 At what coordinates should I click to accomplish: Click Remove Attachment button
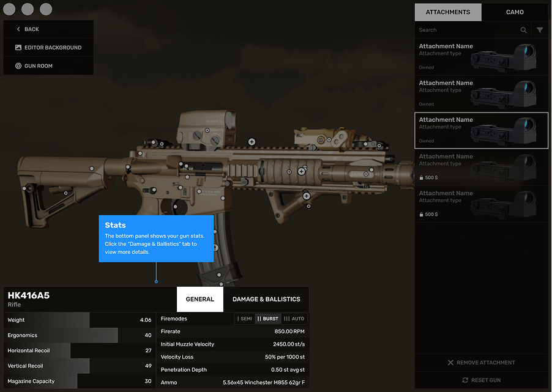(x=481, y=363)
